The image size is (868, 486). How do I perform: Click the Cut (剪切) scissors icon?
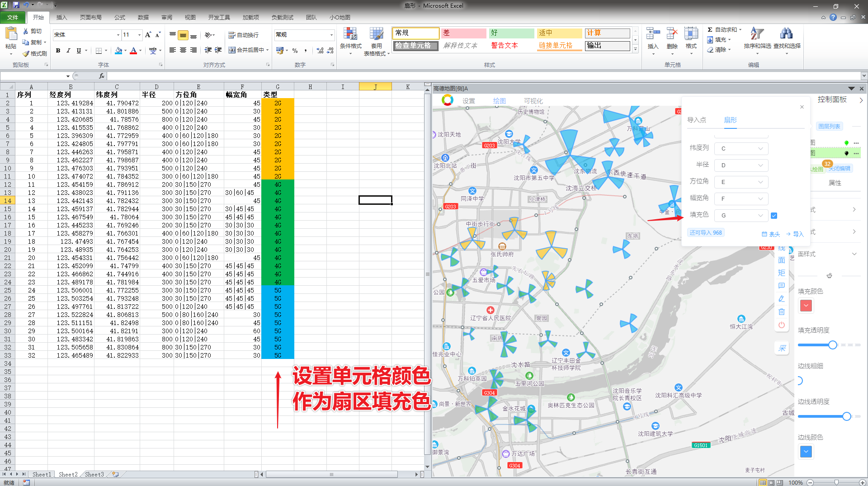click(26, 31)
